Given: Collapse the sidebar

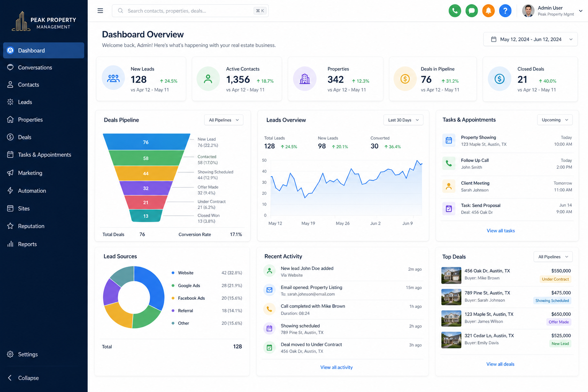Looking at the screenshot, I should (24, 378).
